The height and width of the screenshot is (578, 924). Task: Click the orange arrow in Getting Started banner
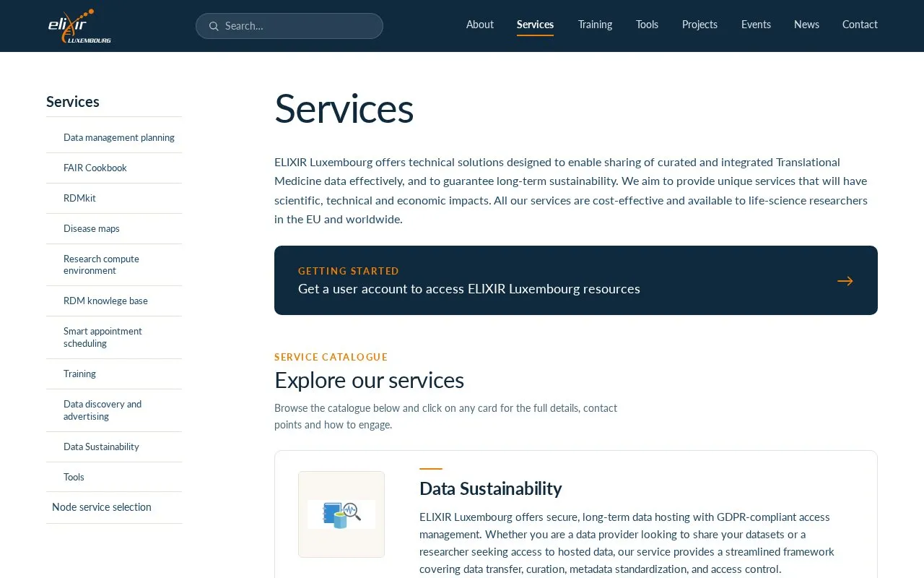click(845, 281)
